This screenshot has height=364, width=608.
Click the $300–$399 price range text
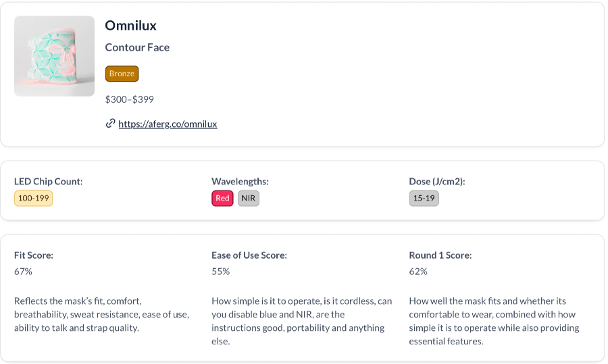pyautogui.click(x=130, y=99)
